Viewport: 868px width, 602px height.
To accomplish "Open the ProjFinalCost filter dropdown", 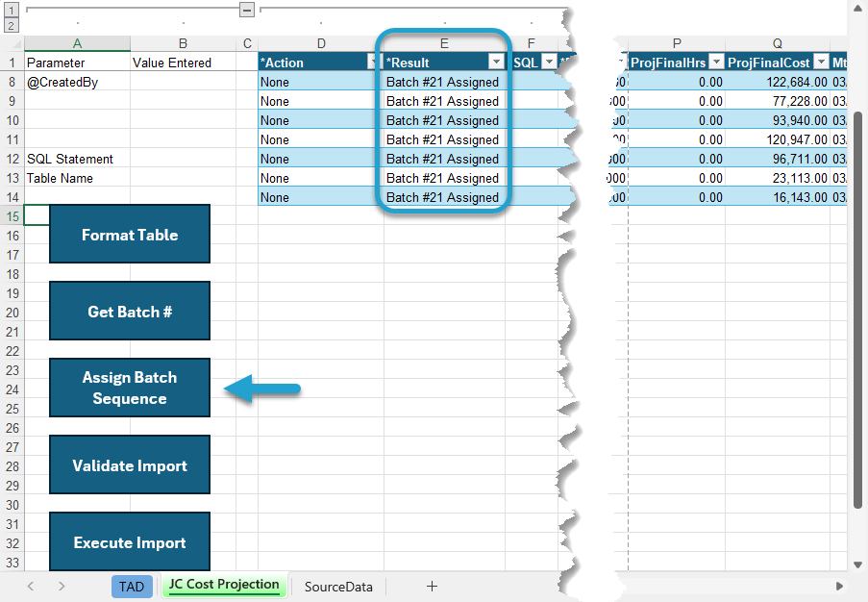I will [x=822, y=63].
